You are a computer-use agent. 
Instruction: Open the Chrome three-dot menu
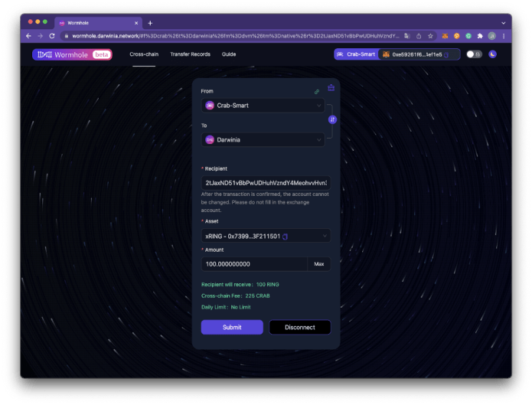pos(504,36)
